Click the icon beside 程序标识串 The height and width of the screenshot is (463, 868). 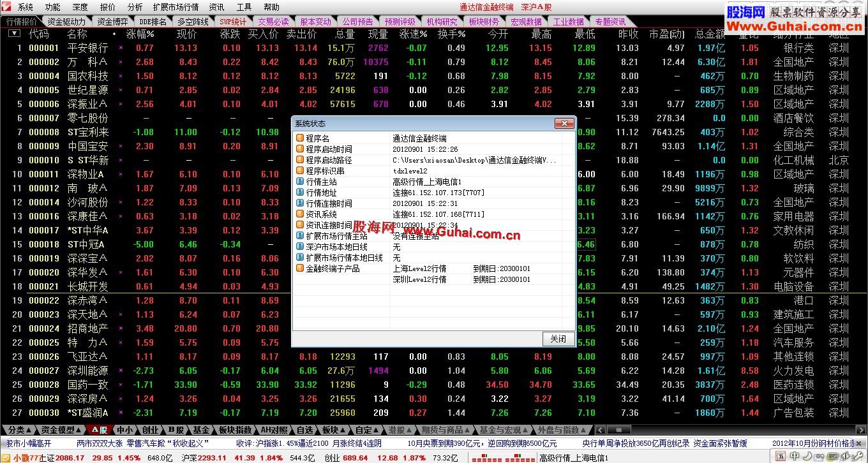300,171
